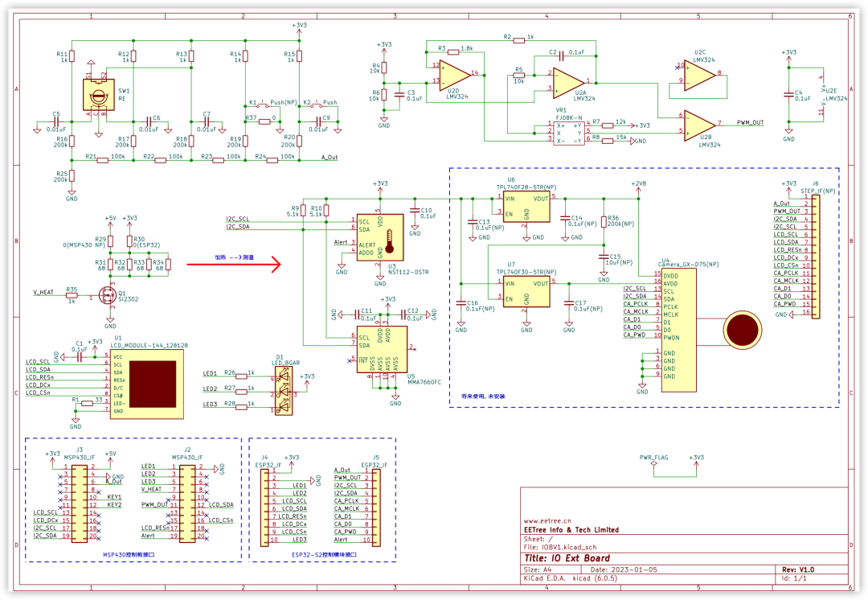The width and height of the screenshot is (868, 600).
Task: Select the Q1 SI2302 MOSFET symbol
Action: [x=108, y=295]
